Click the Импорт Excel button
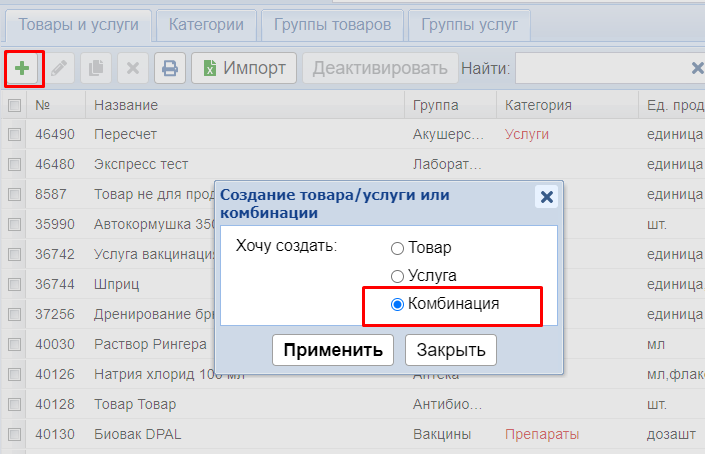This screenshot has height=454, width=705. tap(244, 68)
